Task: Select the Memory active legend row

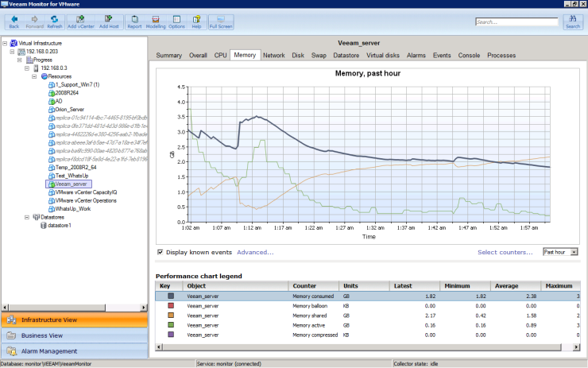Action: pyautogui.click(x=367, y=325)
